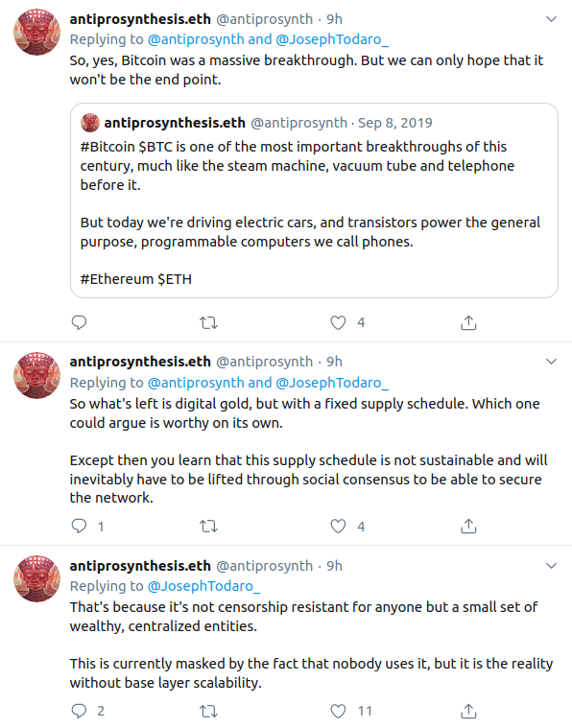
Task: Open more options chevron on first tweet
Action: [x=551, y=19]
